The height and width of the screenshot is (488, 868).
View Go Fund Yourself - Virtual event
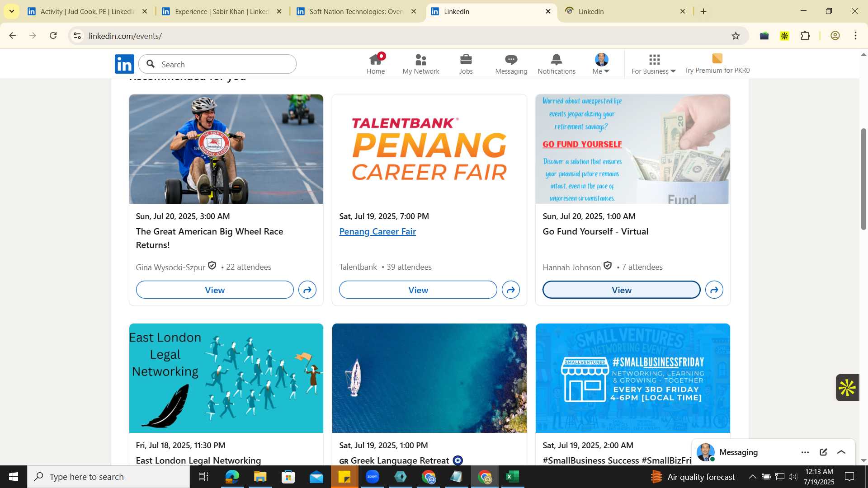(622, 290)
